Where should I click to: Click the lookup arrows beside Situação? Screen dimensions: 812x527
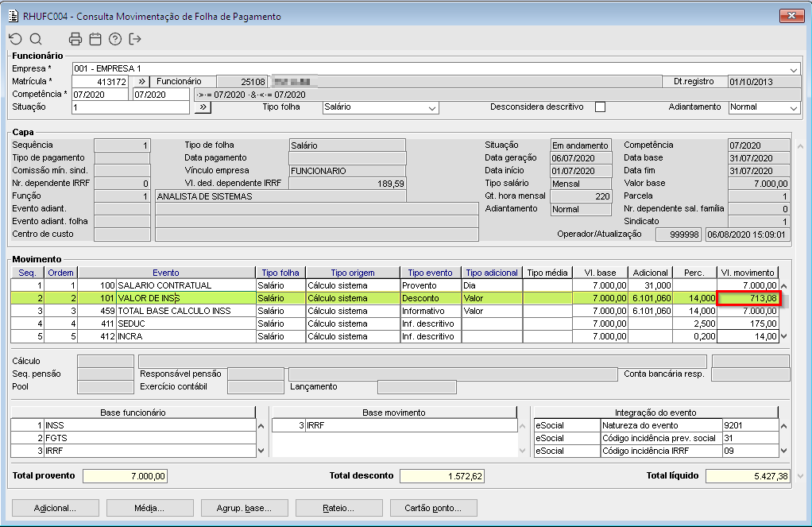[202, 107]
